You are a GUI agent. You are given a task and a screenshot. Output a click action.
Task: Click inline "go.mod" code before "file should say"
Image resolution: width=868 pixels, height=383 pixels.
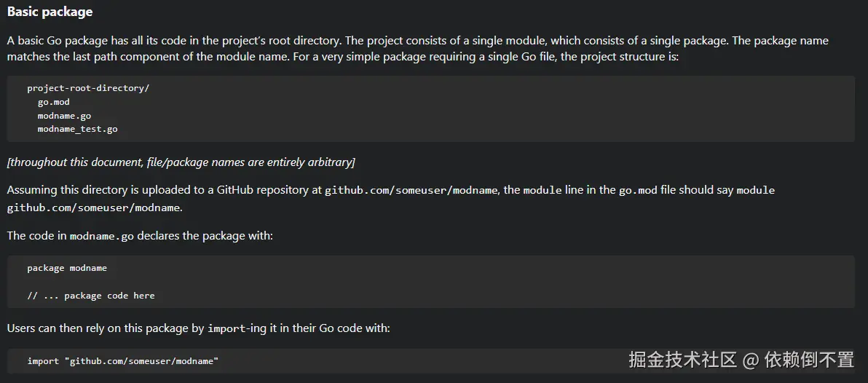click(638, 191)
